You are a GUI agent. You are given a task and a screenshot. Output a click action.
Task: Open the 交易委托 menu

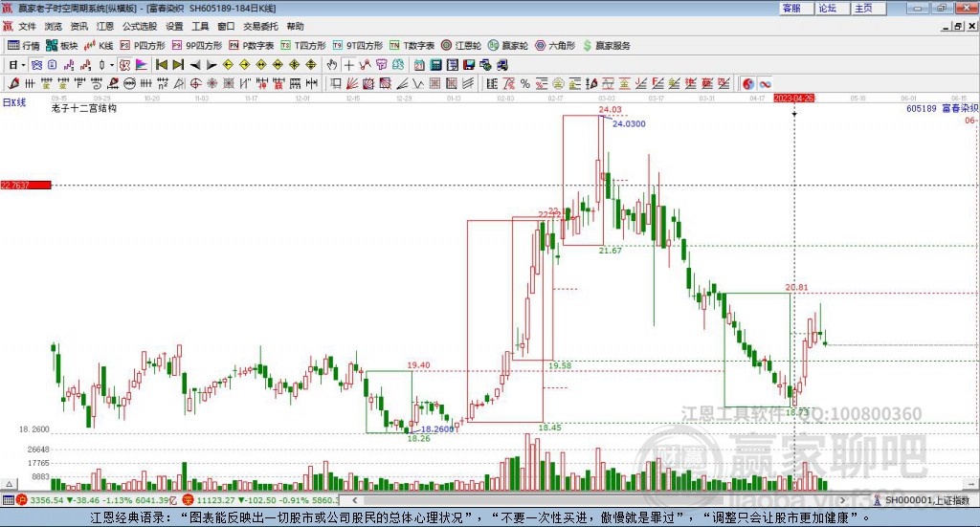(260, 26)
